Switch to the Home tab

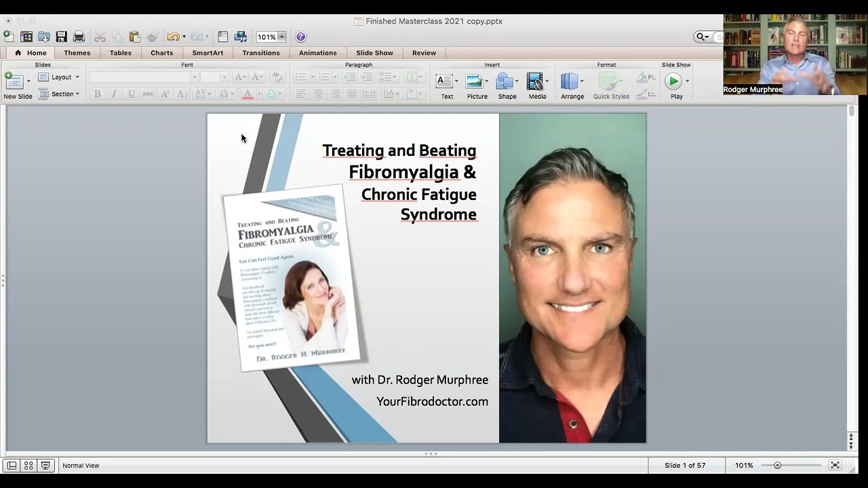click(31, 53)
